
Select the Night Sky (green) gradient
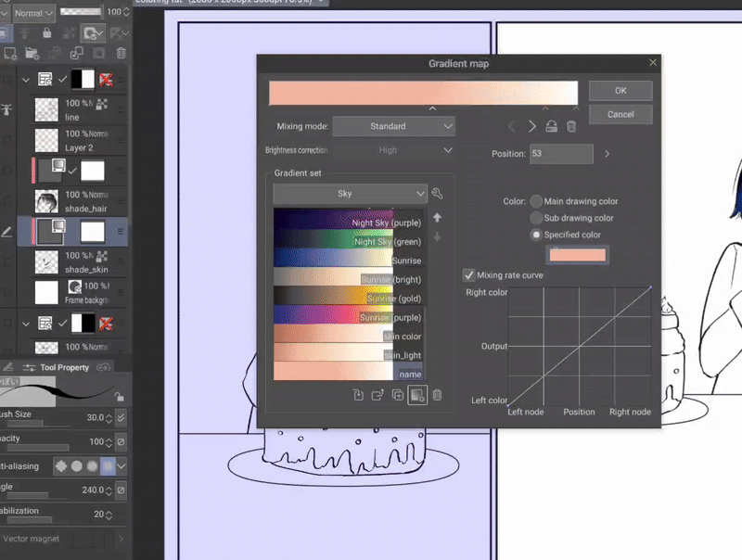click(x=348, y=238)
